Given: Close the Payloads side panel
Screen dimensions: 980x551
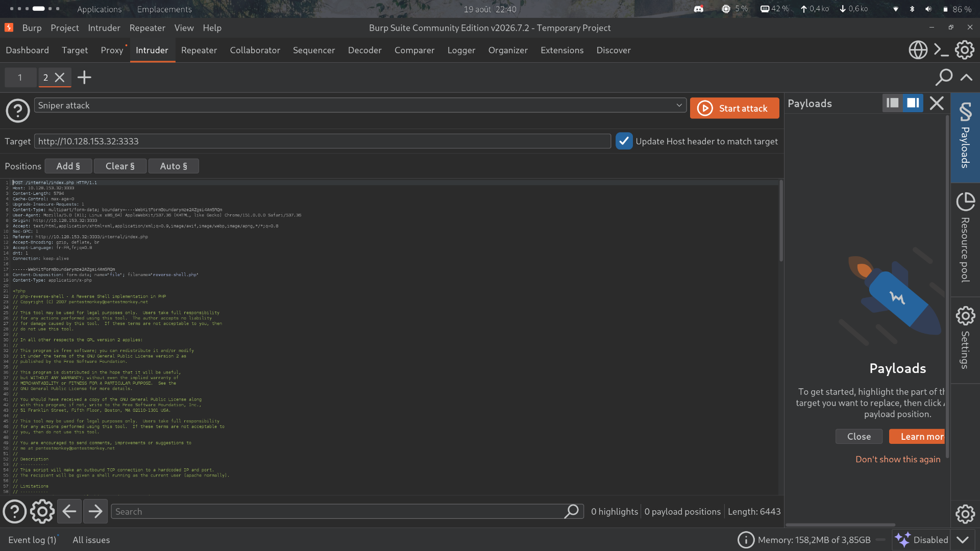Looking at the screenshot, I should 937,104.
